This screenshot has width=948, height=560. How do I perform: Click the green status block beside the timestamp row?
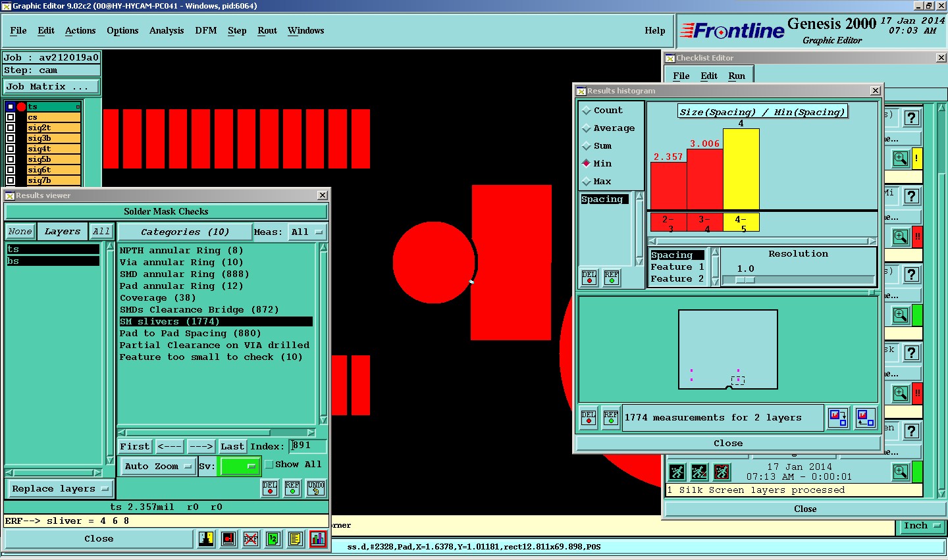(917, 472)
